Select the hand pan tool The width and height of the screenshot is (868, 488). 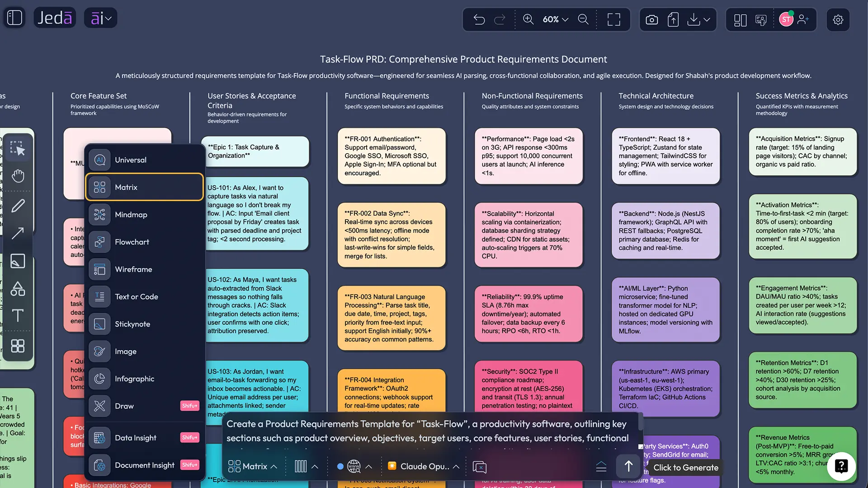click(18, 176)
